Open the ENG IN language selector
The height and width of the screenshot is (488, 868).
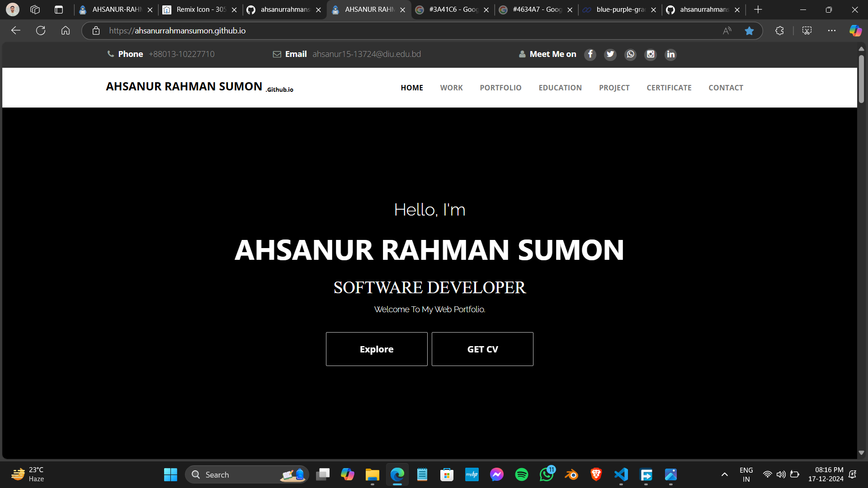(x=746, y=474)
